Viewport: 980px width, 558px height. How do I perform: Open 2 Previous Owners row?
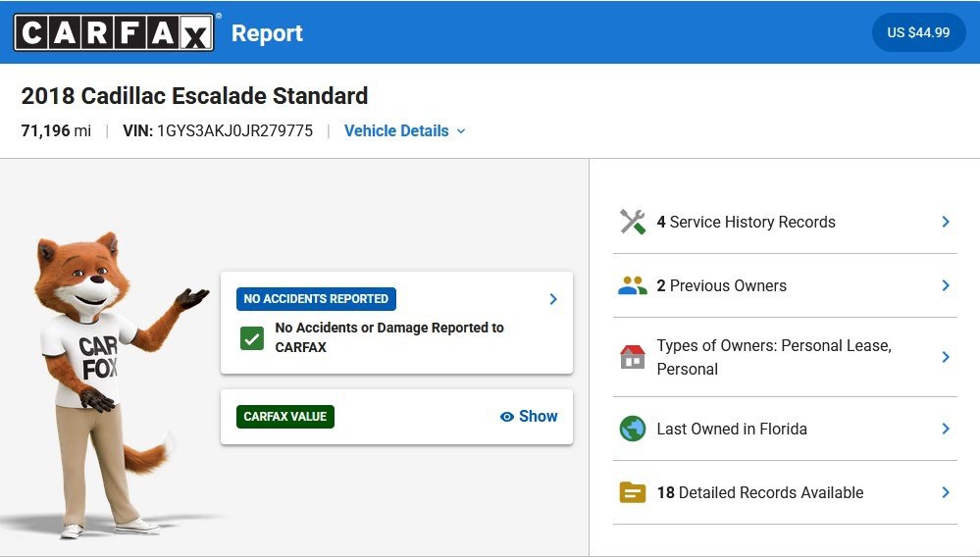(785, 285)
